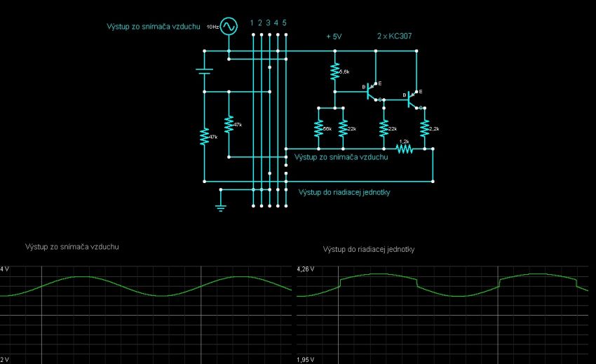
Task: Click bus column label '1'
Action: (252, 23)
